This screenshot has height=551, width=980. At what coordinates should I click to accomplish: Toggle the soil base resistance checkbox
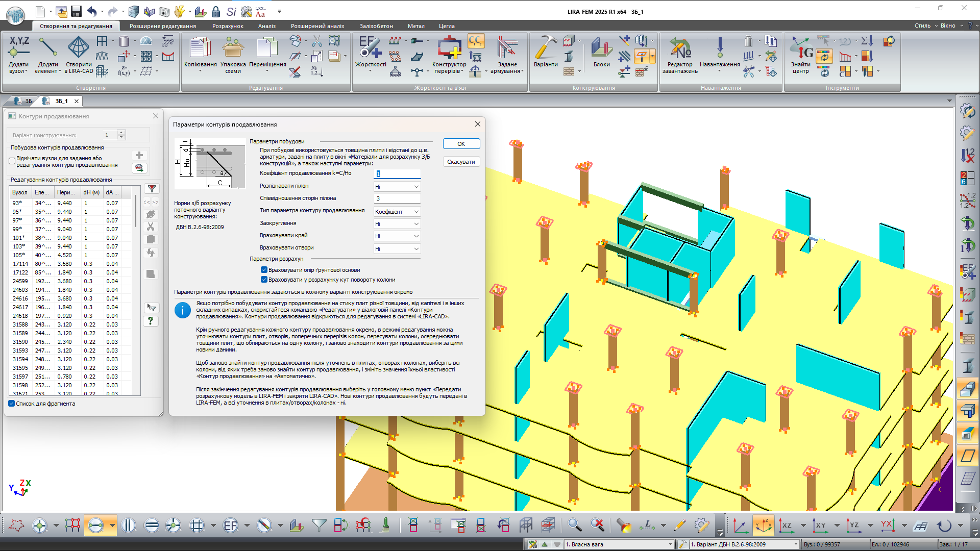tap(264, 270)
